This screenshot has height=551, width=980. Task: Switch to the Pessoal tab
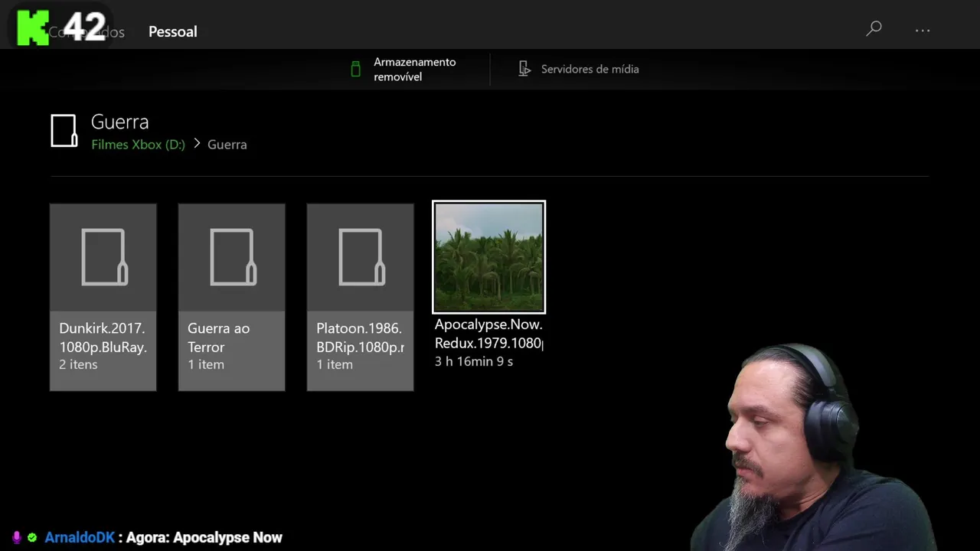(173, 31)
